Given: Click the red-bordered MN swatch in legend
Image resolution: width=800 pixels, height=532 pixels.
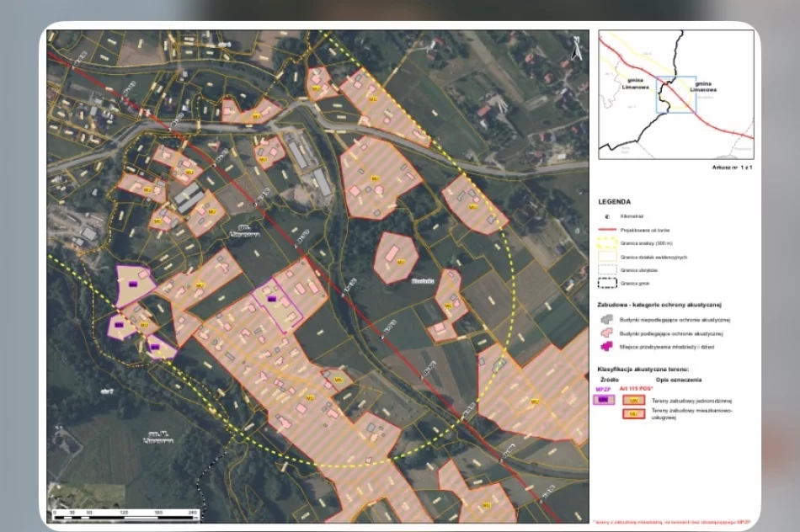Looking at the screenshot, I should coord(633,401).
